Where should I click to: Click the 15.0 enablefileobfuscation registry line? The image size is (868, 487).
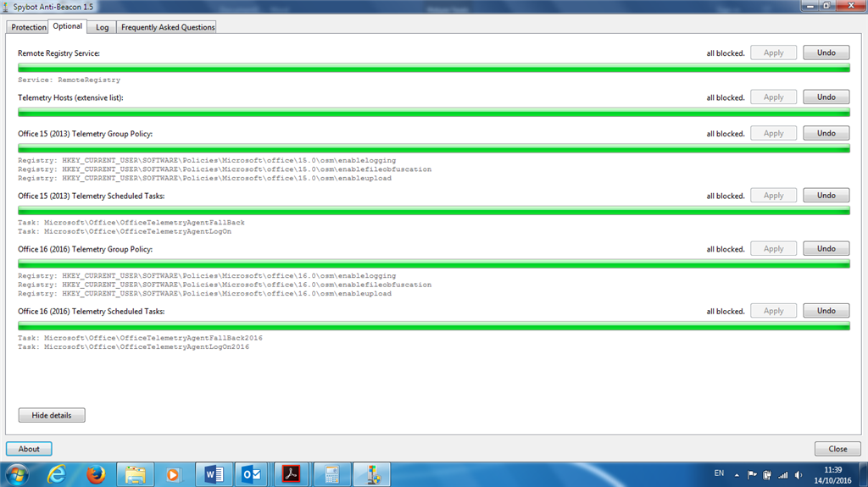[225, 169]
